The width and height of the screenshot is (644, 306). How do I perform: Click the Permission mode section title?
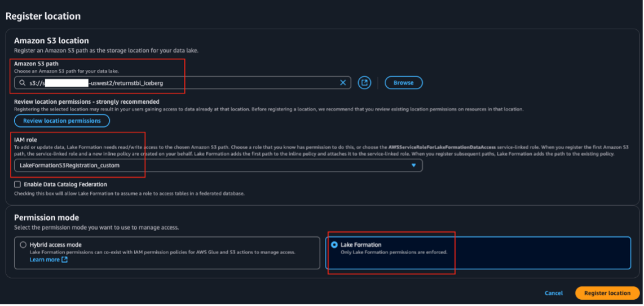[x=46, y=218]
